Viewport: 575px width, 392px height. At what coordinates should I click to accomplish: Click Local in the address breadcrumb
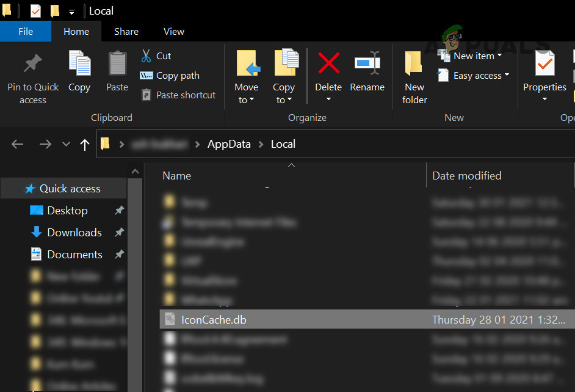click(x=283, y=144)
